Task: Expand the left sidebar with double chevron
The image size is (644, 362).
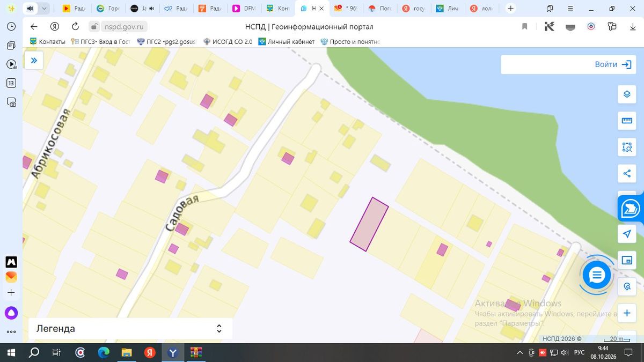Action: coord(34,61)
